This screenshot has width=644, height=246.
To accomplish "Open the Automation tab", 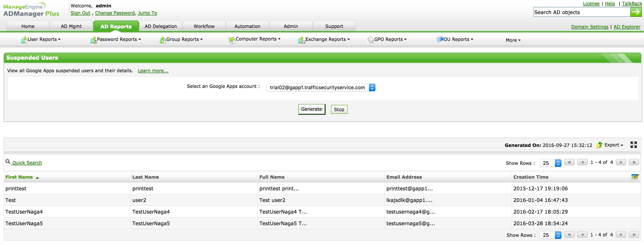I will point(247,26).
